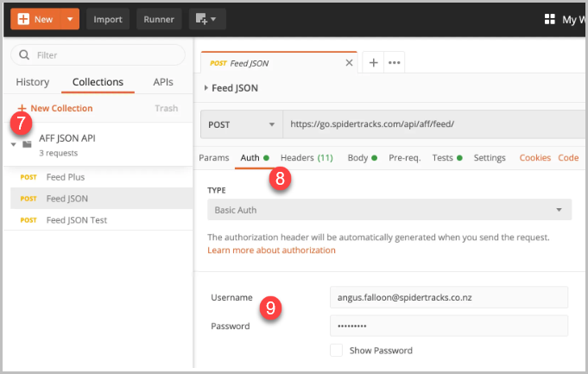Add a new request tab with plus icon

pyautogui.click(x=374, y=63)
